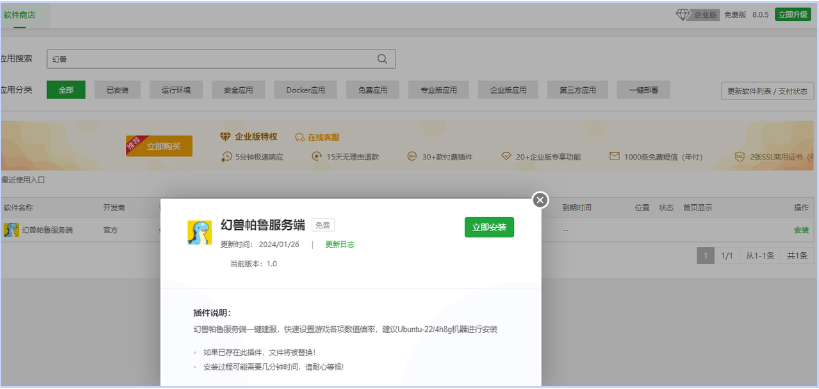Screen dimensions: 819x389
Task: Select the 免费应用 category tab
Action: (372, 90)
